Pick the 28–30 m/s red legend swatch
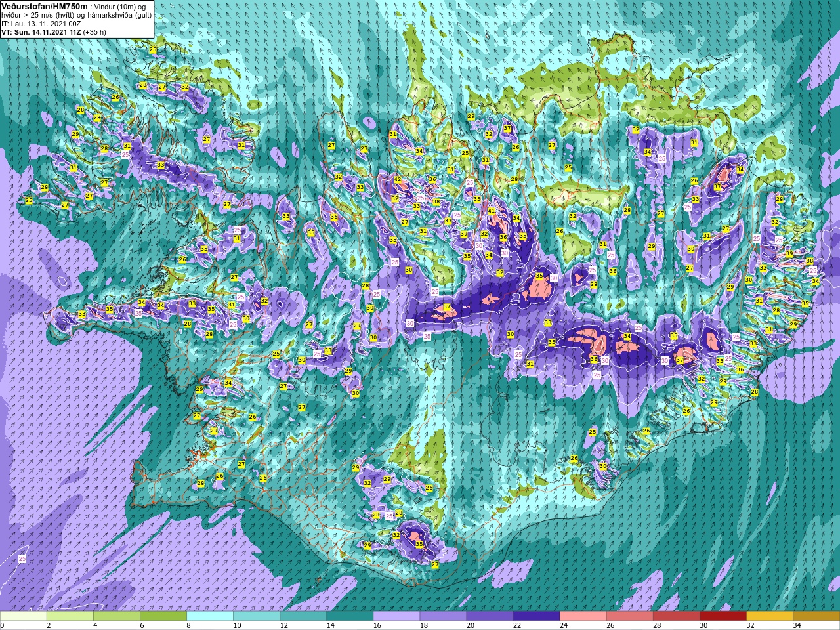Screen dimensions: 840x630 click(x=676, y=616)
